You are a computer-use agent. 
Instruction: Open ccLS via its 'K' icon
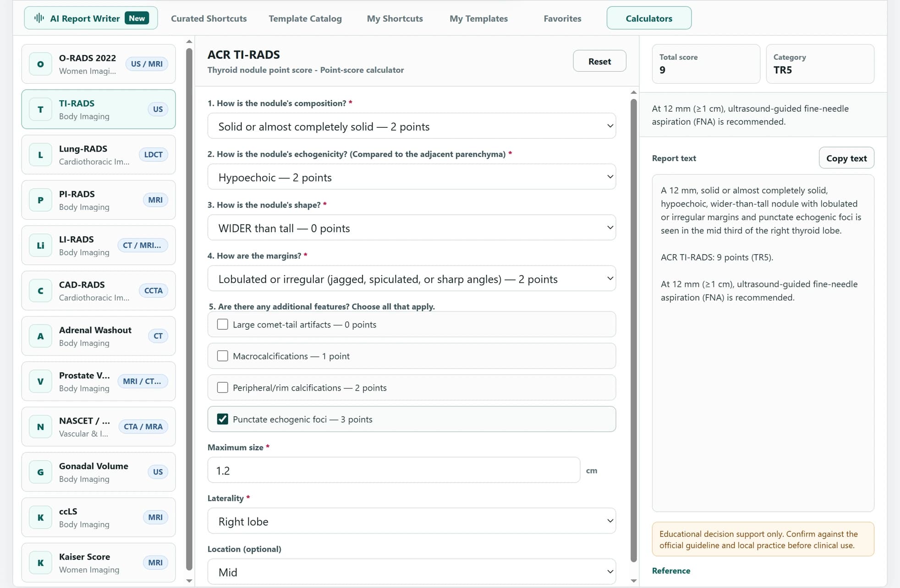[40, 517]
